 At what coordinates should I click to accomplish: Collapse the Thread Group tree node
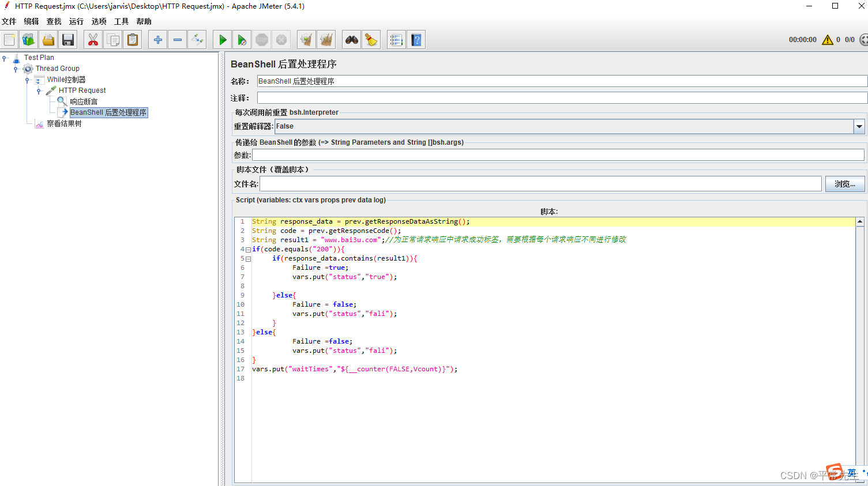(16, 68)
